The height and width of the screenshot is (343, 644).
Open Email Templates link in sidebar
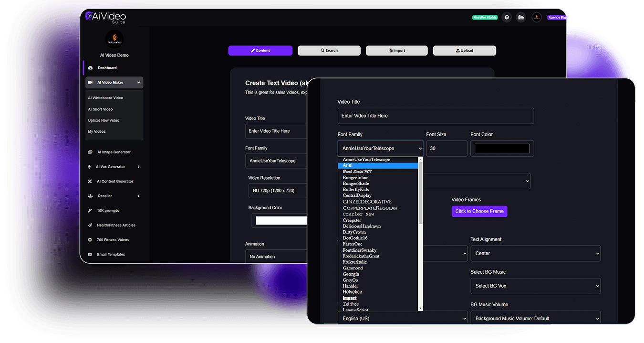click(x=111, y=255)
